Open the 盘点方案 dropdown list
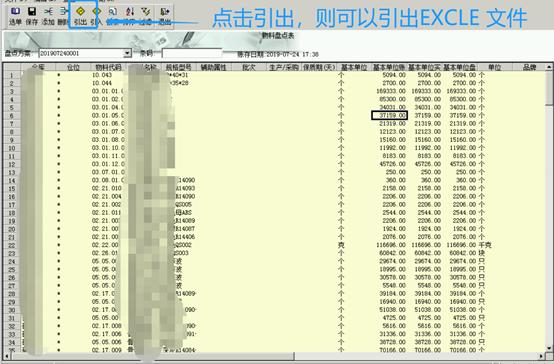Screen dimensions: 554x364 pyautogui.click(x=127, y=53)
